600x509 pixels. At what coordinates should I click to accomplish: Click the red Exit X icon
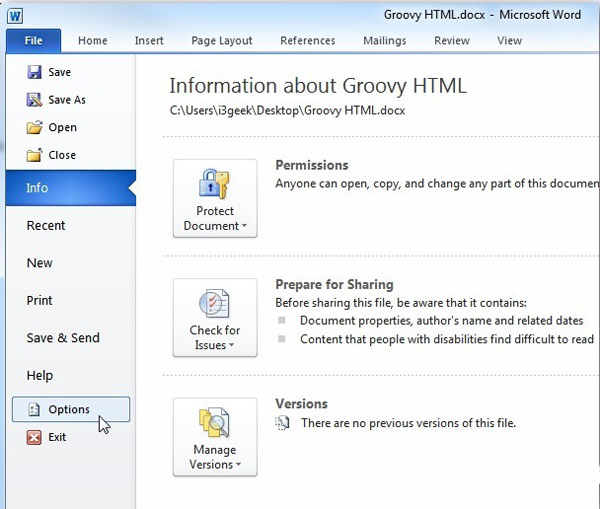[34, 437]
